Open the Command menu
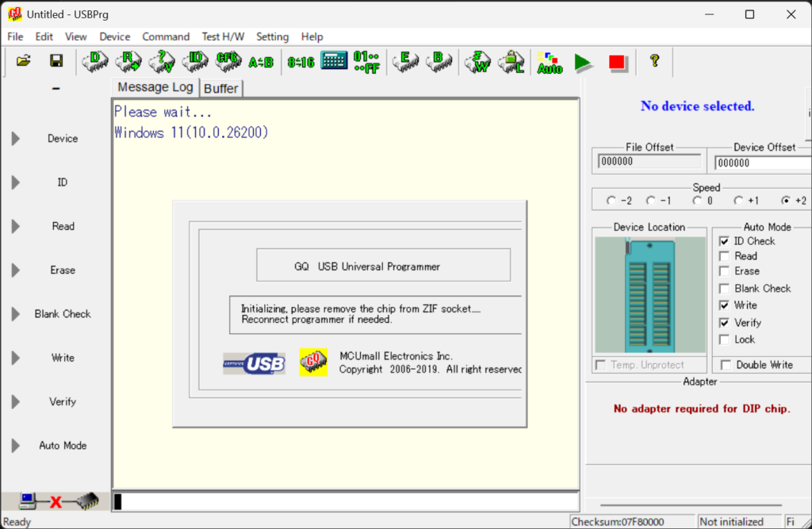Viewport: 812px width, 529px height. click(x=166, y=36)
